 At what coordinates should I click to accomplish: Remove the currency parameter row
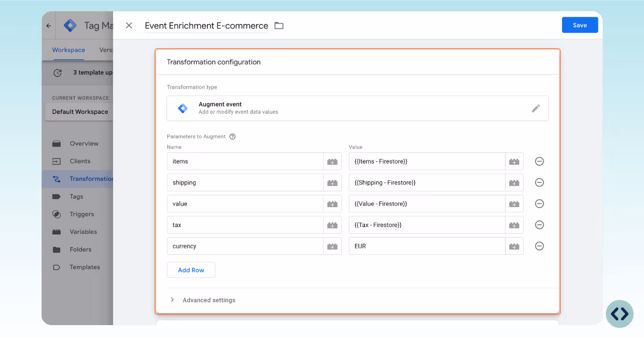click(540, 246)
